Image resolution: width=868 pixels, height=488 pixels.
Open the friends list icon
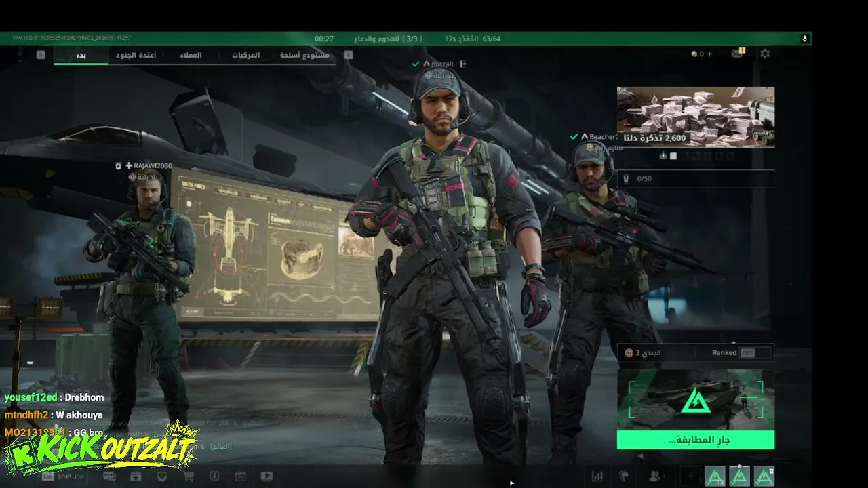(655, 476)
